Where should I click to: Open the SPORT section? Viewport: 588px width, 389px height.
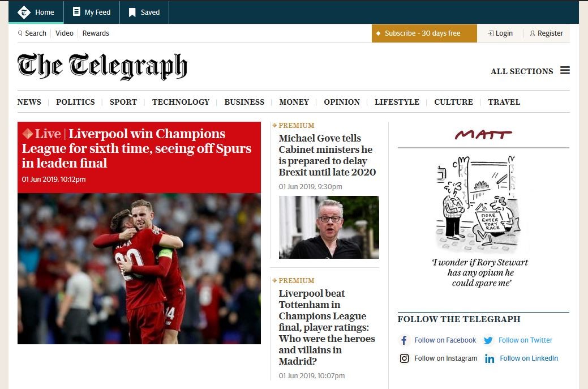[123, 102]
